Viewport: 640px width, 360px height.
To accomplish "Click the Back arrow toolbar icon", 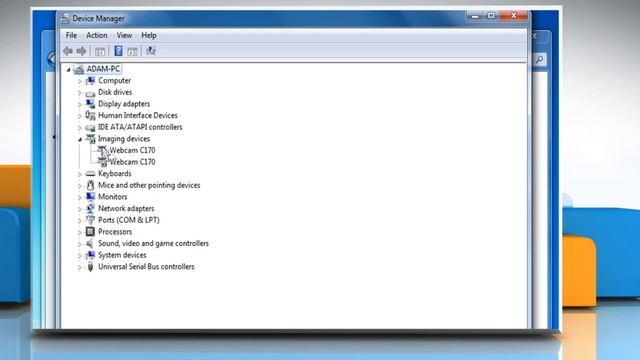I will 68,51.
